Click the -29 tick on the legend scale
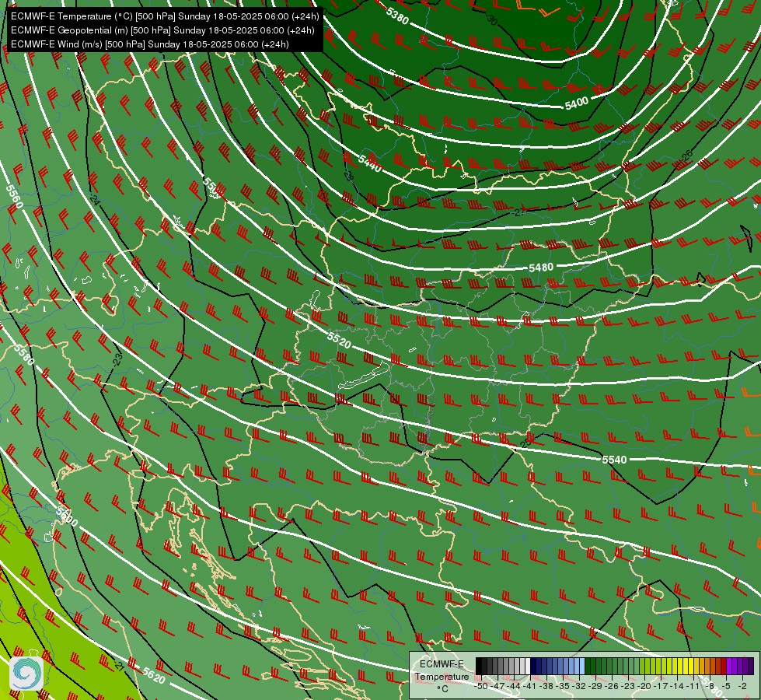Viewport: 761px width, 700px height. [x=595, y=686]
